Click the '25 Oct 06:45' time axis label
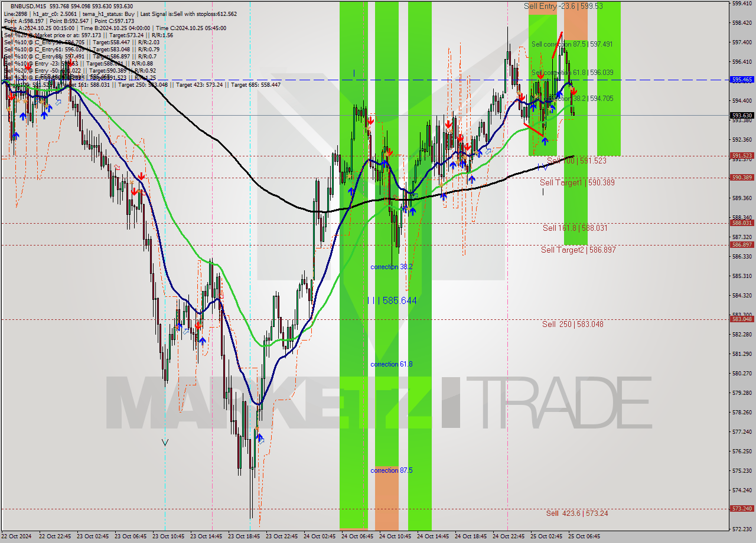The height and width of the screenshot is (543, 756). 584,537
